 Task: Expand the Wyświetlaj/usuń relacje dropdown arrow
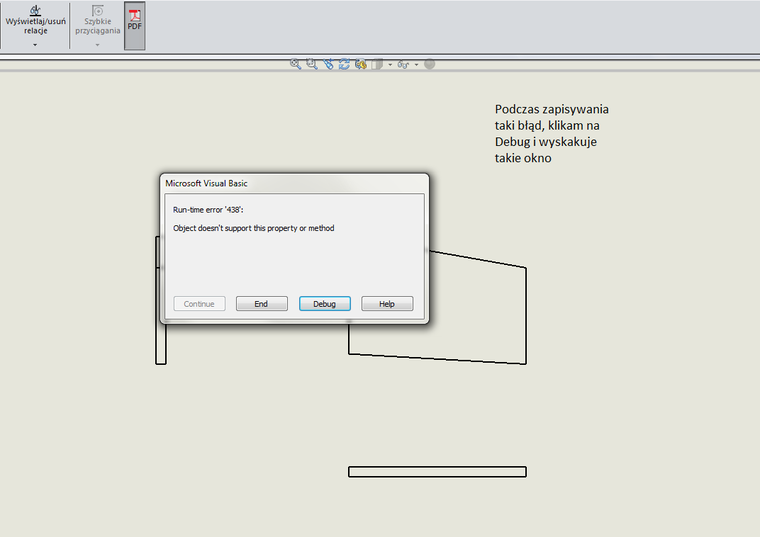tap(35, 45)
